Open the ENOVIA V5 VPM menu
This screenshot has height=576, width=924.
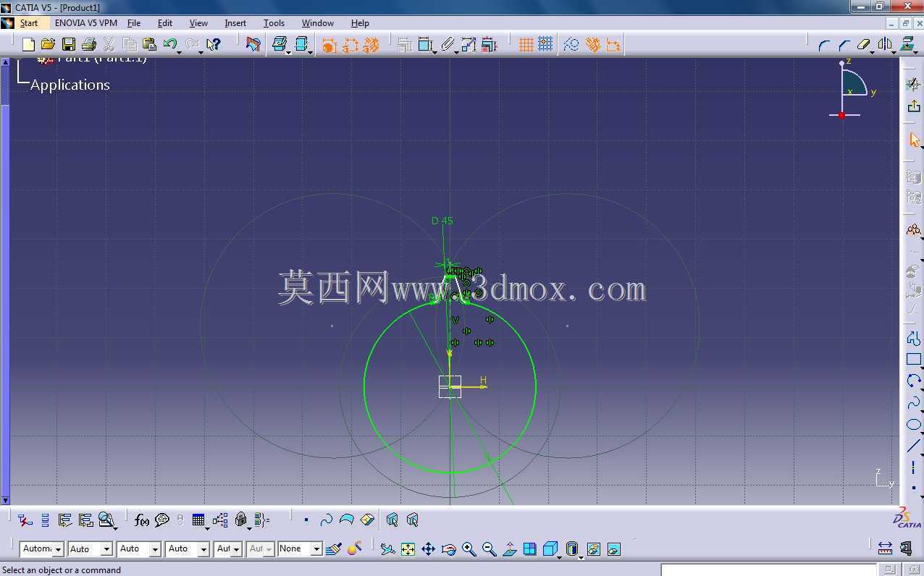[x=86, y=23]
